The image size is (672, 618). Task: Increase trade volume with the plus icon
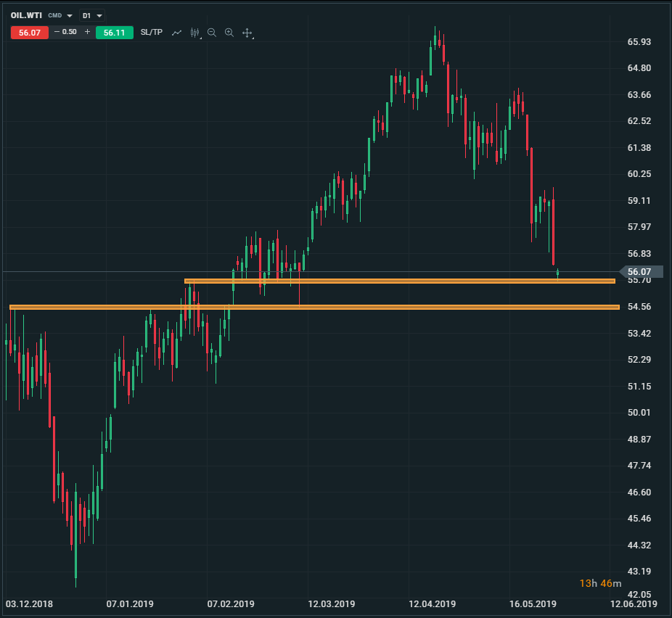[87, 32]
